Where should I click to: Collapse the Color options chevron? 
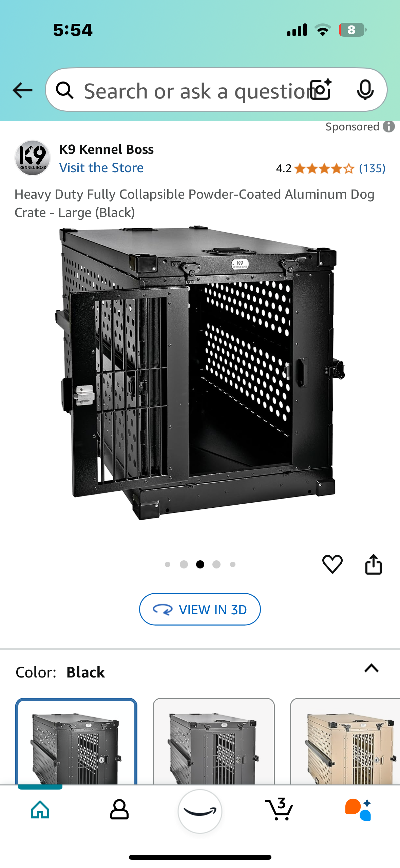tap(371, 668)
